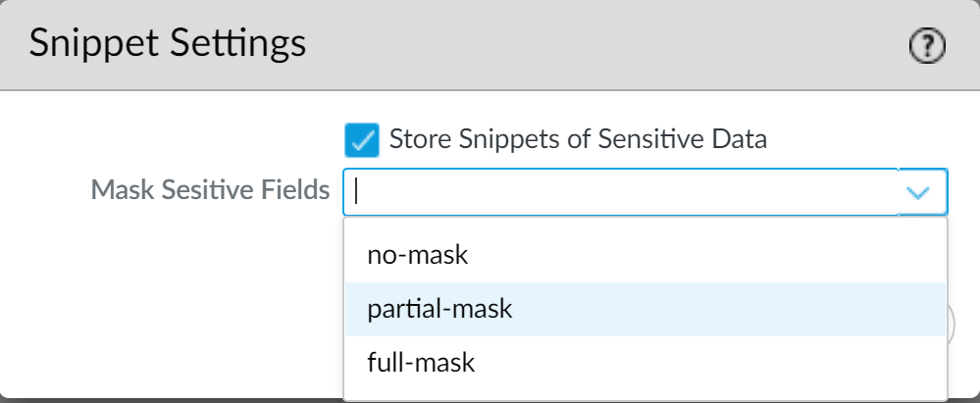Click the gray Snippet Settings header bar
980x403 pixels.
(589, 45)
